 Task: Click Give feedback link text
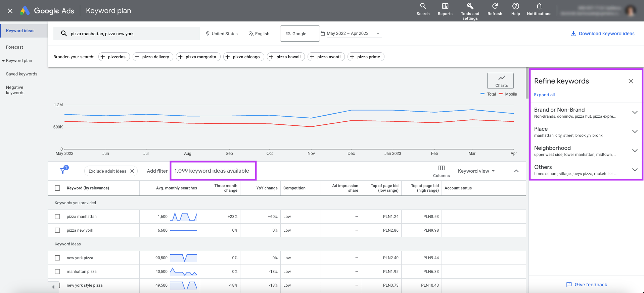click(591, 285)
